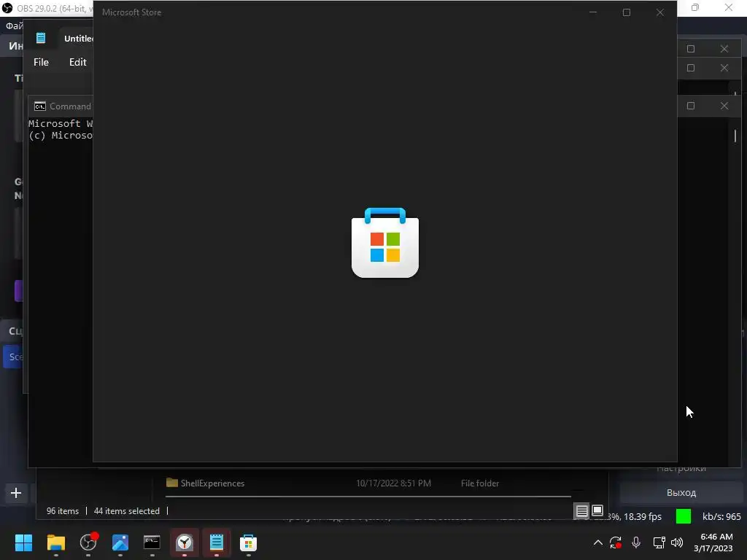
Task: Click the Command Prompt window icon
Action: click(40, 106)
